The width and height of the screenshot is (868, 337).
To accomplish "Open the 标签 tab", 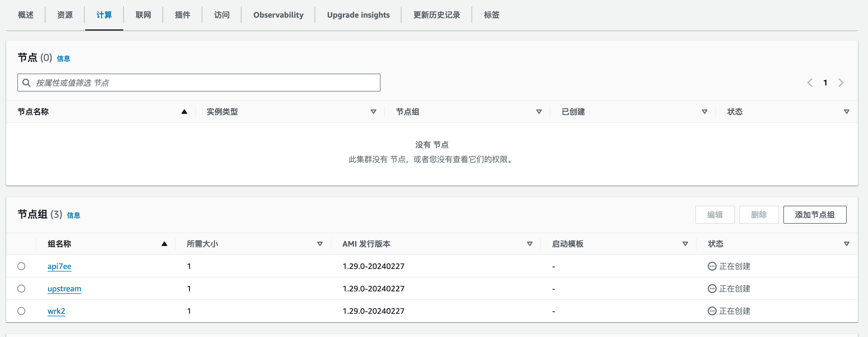I will pyautogui.click(x=492, y=15).
